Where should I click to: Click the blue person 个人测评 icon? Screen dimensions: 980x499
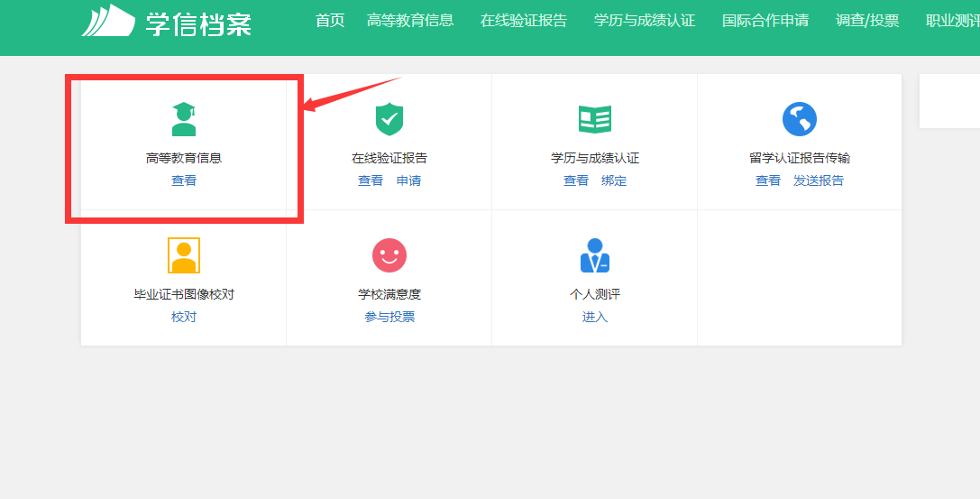point(594,255)
